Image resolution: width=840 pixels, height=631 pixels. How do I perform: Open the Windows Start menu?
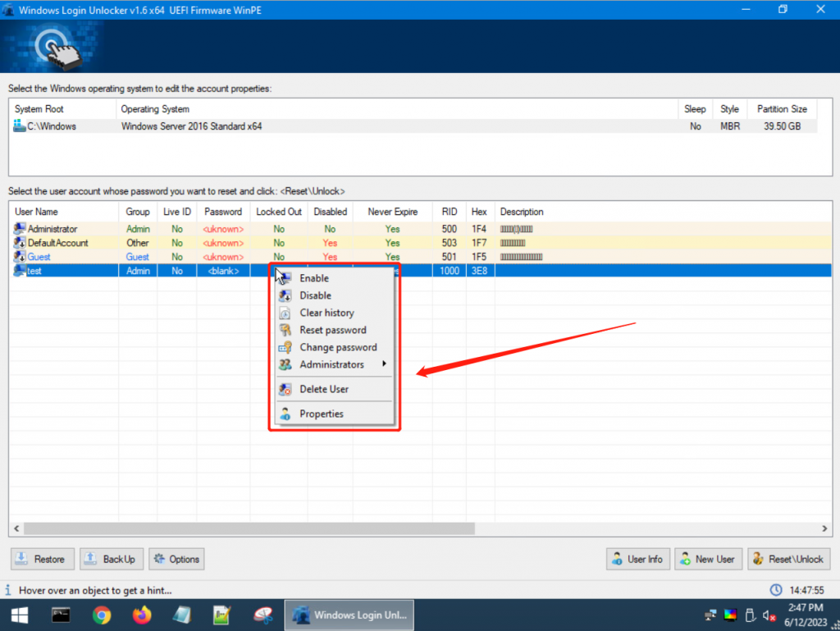click(20, 615)
